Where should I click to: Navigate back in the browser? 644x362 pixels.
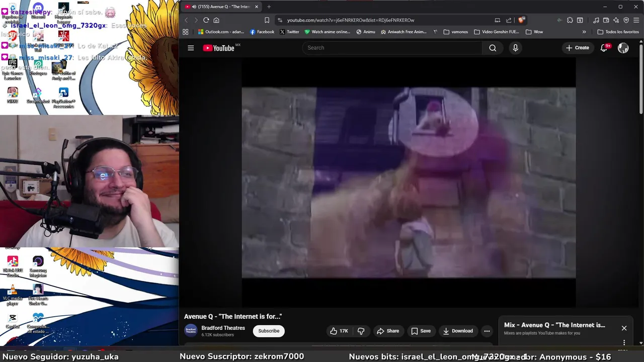tap(186, 20)
